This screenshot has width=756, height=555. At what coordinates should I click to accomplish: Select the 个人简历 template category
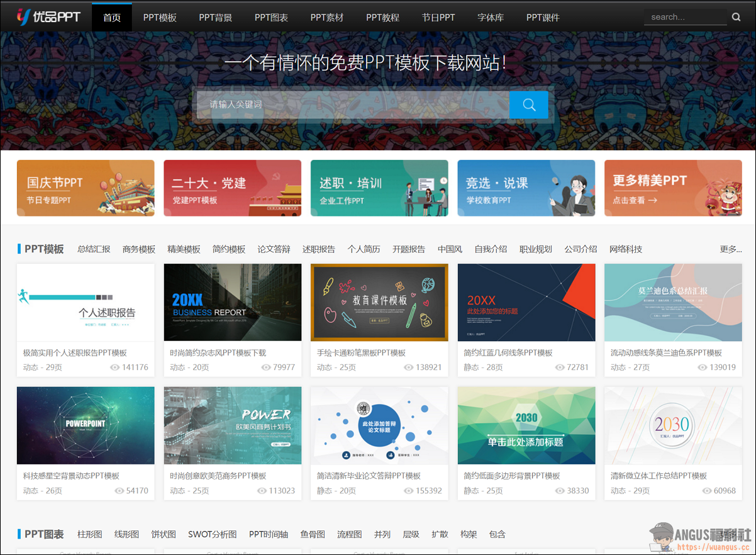pos(364,249)
